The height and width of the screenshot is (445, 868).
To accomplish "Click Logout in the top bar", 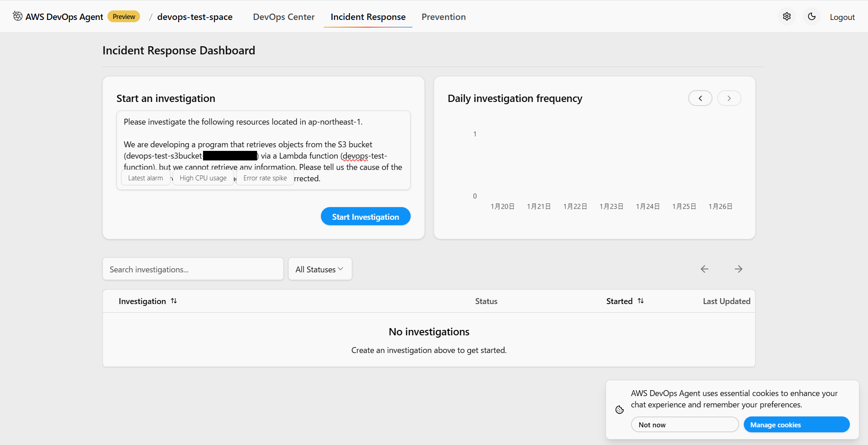I will (x=842, y=17).
